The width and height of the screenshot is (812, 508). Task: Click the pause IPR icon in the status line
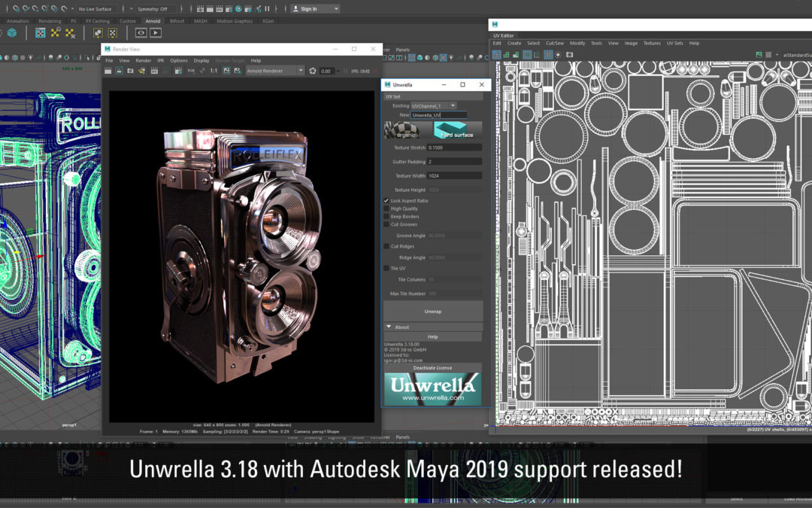click(267, 9)
